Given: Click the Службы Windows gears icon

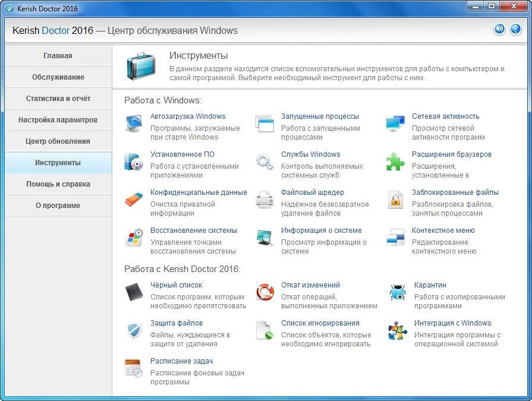Looking at the screenshot, I should [x=265, y=162].
